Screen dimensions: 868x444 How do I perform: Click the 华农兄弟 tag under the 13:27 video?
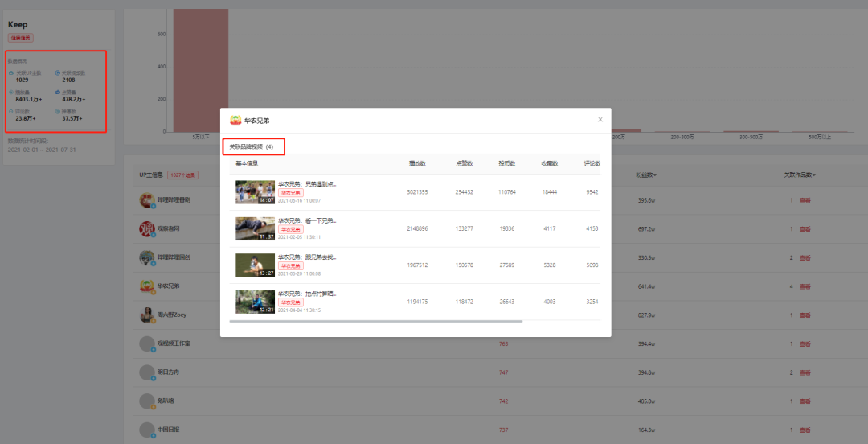(291, 266)
